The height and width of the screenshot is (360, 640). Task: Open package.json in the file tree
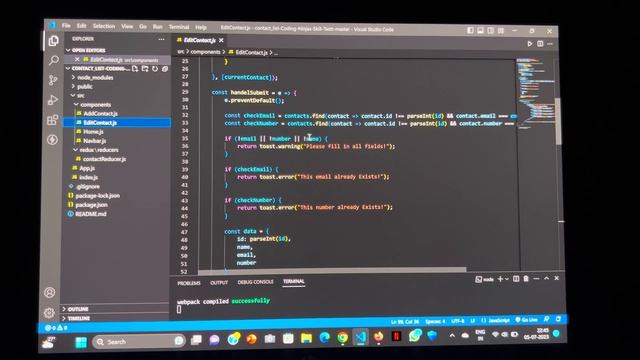(x=91, y=205)
